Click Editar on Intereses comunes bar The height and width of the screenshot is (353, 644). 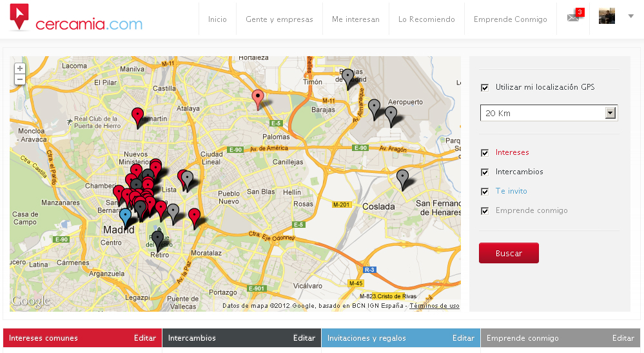(x=145, y=338)
